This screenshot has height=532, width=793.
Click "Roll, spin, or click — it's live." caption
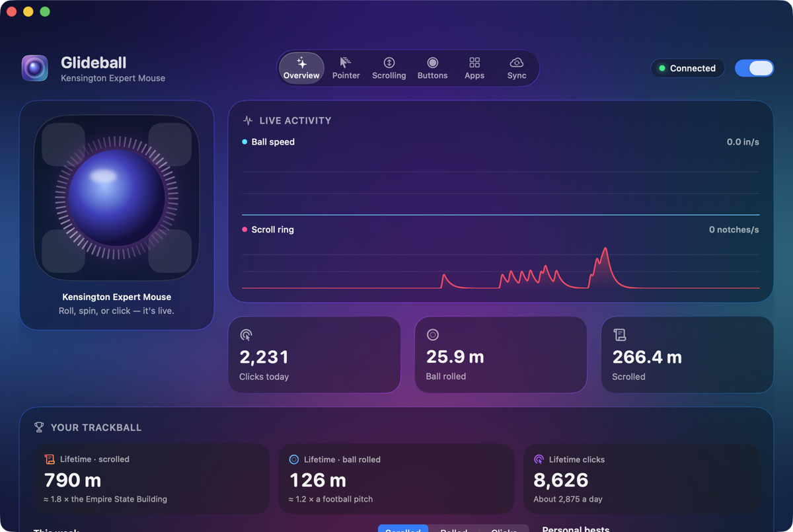click(116, 311)
